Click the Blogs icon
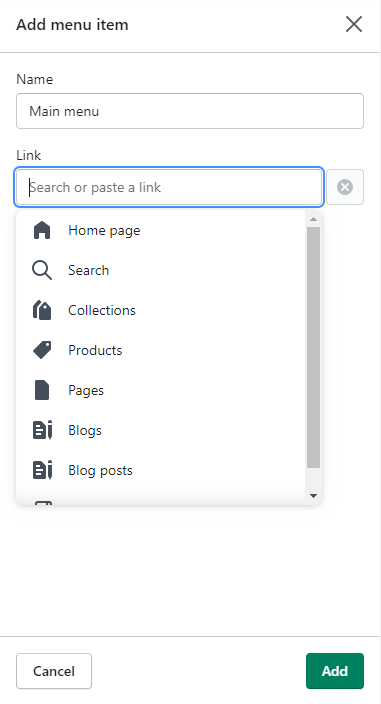This screenshot has height=704, width=381. (43, 430)
